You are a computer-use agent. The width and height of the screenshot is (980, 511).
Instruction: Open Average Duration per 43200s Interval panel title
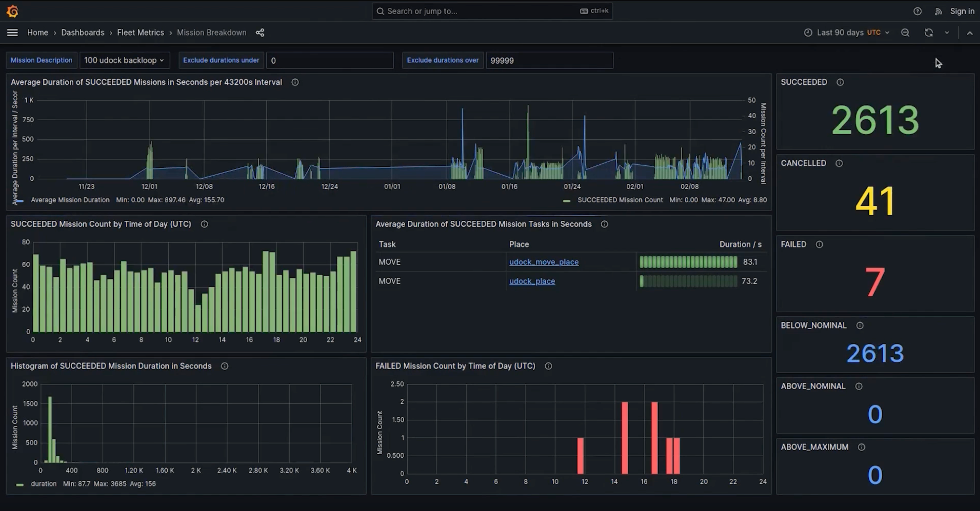[x=146, y=82]
